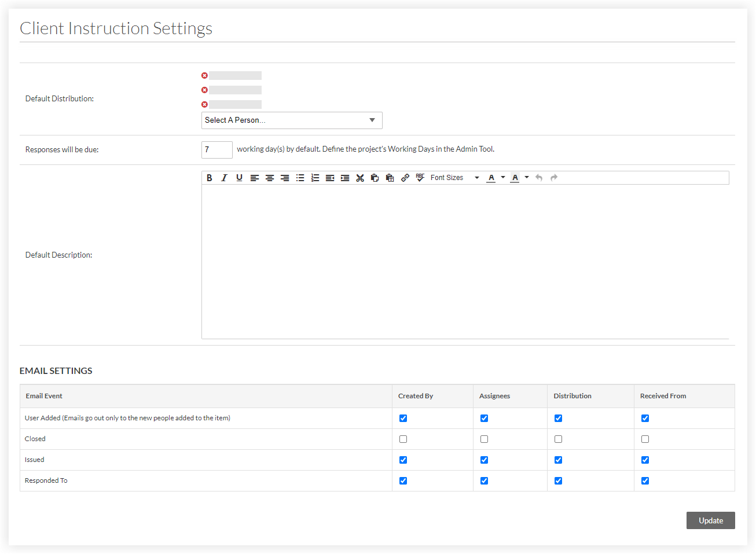The width and height of the screenshot is (756, 554).
Task: Open the Select A Person dropdown
Action: [x=291, y=120]
